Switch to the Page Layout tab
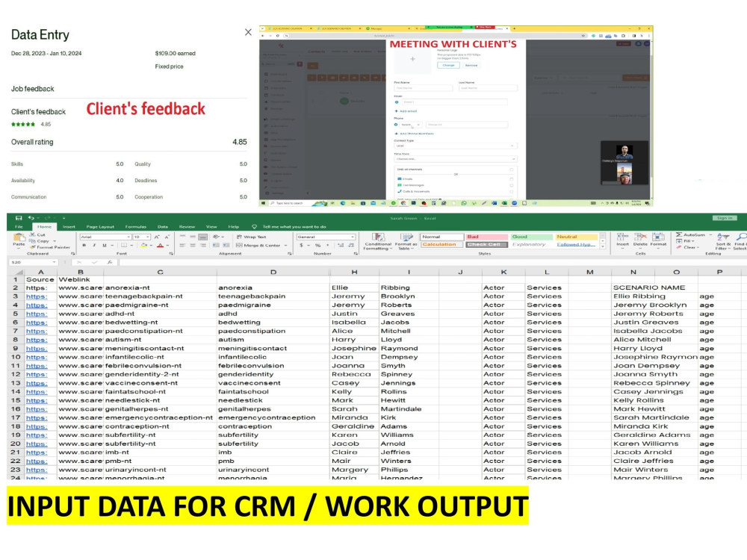Screen dimensions: 747x560 [100, 227]
